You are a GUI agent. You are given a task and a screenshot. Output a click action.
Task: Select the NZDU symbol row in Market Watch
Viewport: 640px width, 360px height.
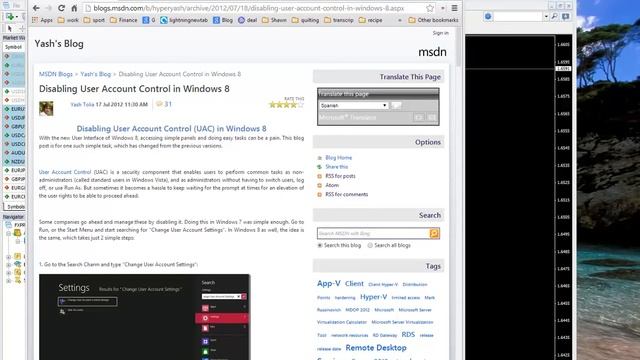coord(14,162)
